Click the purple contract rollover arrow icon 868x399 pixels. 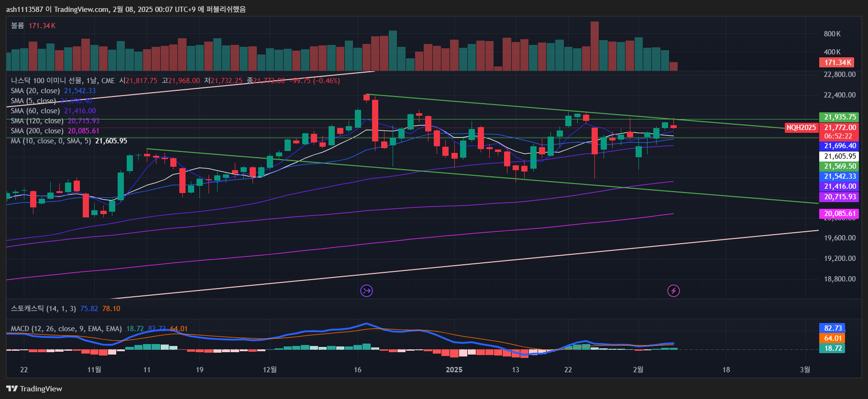click(x=366, y=291)
